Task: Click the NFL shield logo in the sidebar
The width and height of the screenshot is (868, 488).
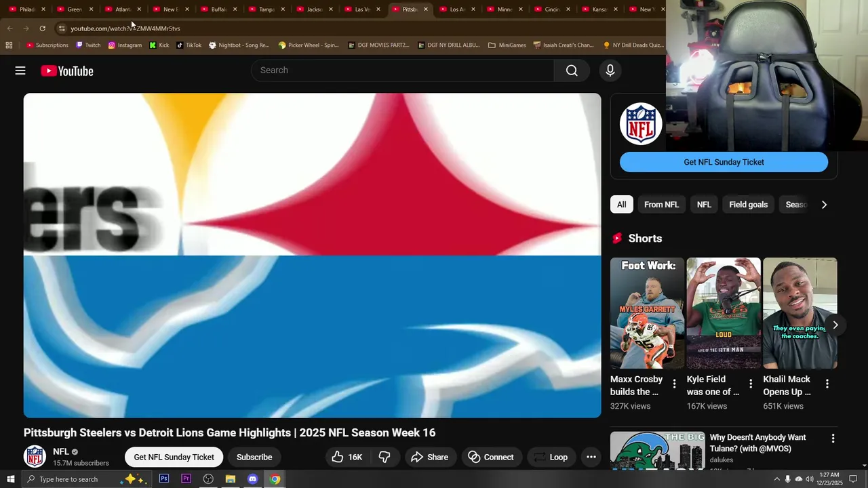Action: tap(641, 123)
